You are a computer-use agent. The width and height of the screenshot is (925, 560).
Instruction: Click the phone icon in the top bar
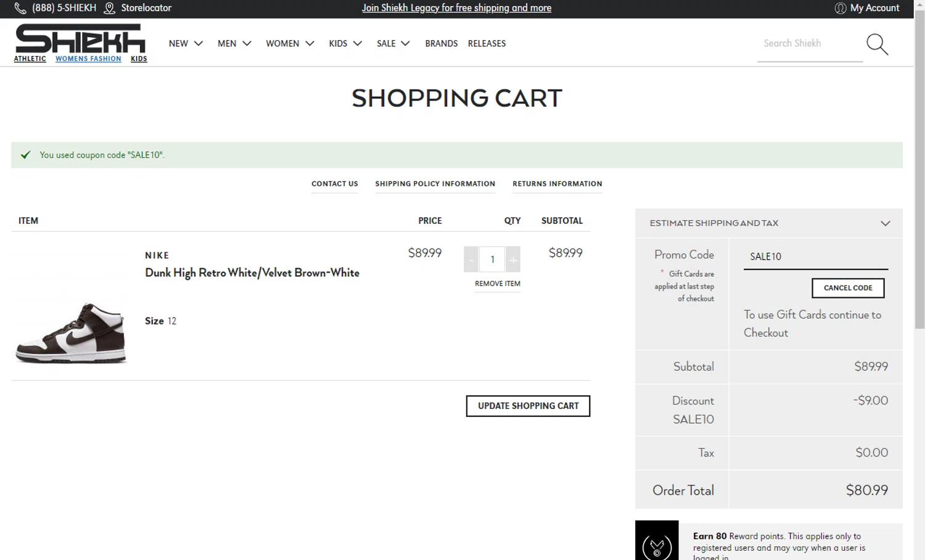[x=20, y=8]
